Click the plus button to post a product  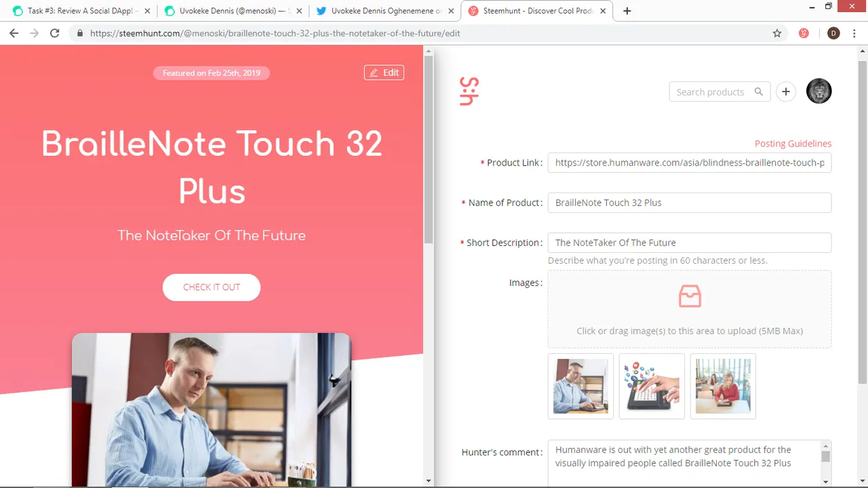point(786,92)
